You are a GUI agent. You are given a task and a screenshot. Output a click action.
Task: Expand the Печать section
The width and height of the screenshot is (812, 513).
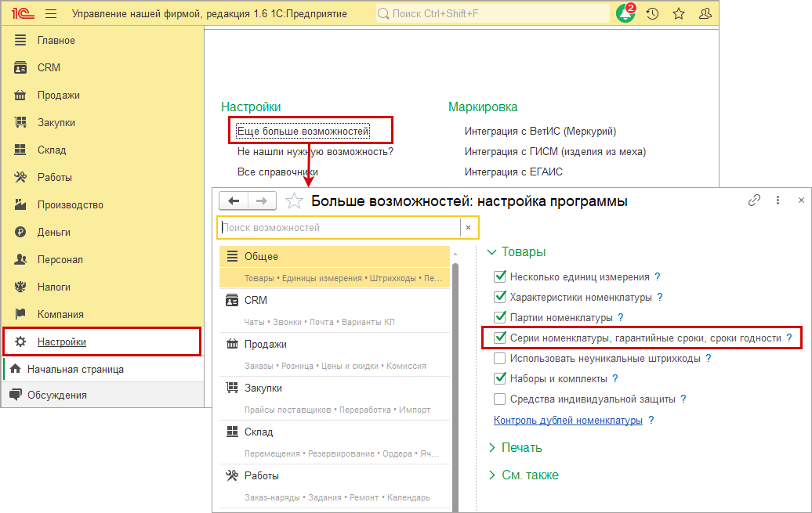(x=516, y=448)
